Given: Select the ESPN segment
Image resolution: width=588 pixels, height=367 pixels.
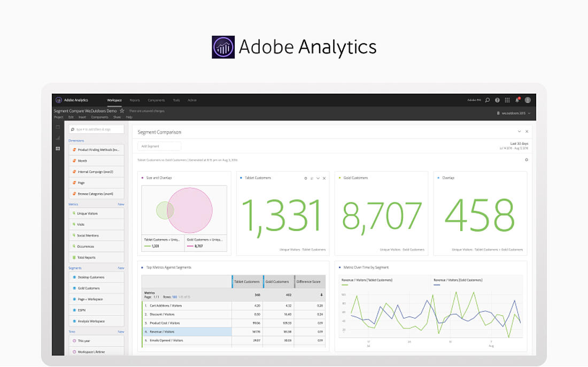Looking at the screenshot, I should click(96, 310).
